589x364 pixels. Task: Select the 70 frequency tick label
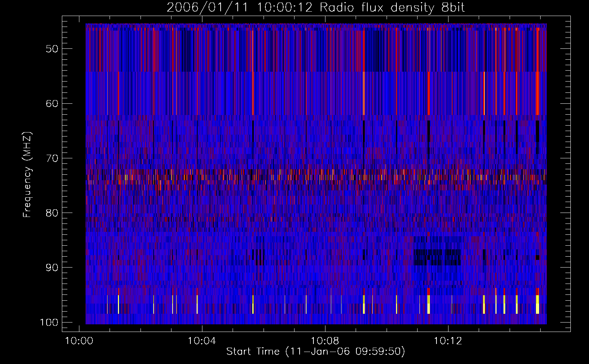(x=52, y=158)
